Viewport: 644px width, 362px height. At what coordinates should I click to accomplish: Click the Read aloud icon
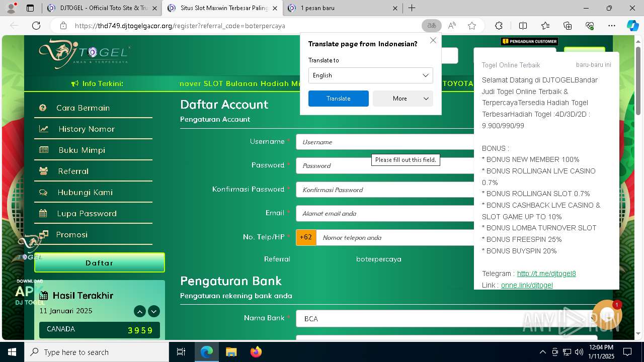click(452, 26)
